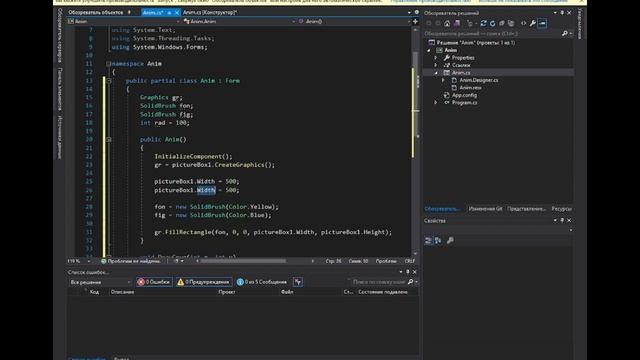640x360 pixels.
Task: Toggle the Preview Selected Items icon
Action: (x=542, y=23)
